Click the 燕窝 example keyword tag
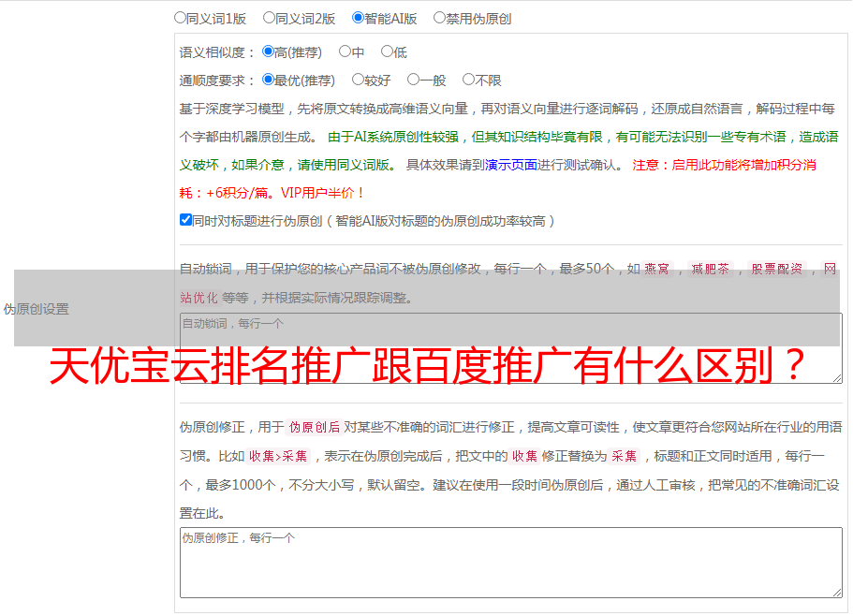853x616 pixels. tap(656, 269)
